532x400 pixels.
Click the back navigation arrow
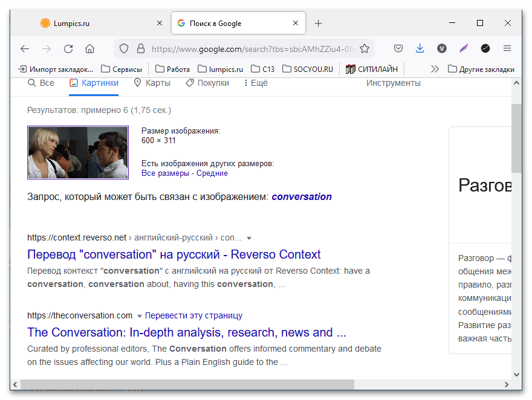25,48
